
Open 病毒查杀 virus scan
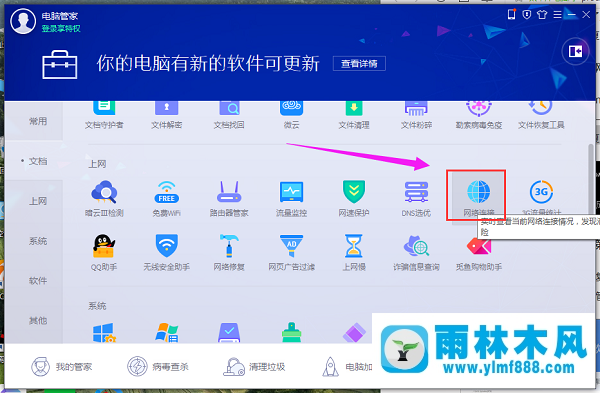[158, 367]
